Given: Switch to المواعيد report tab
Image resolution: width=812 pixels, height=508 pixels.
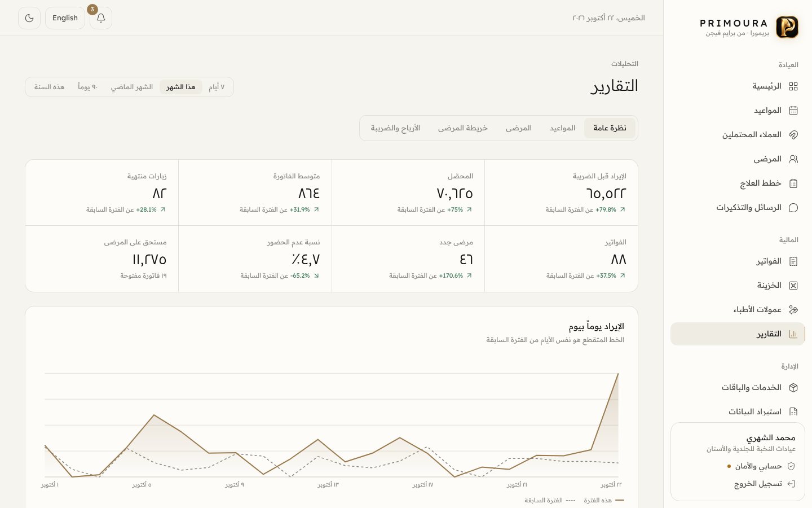Looking at the screenshot, I should 563,128.
